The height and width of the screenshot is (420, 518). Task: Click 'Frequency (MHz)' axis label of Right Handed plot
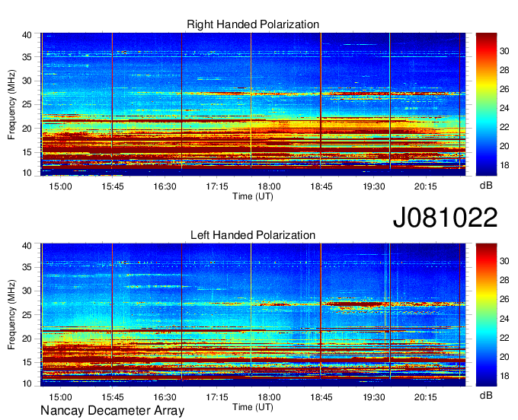coord(11,104)
